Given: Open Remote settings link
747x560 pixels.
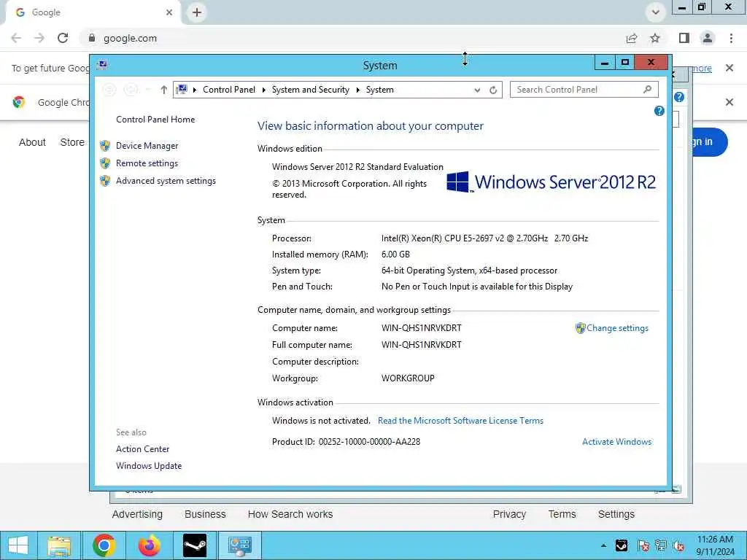Looking at the screenshot, I should (147, 163).
